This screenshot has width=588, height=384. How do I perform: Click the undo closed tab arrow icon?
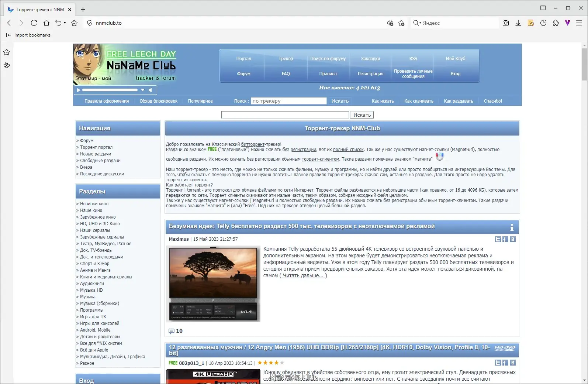58,23
